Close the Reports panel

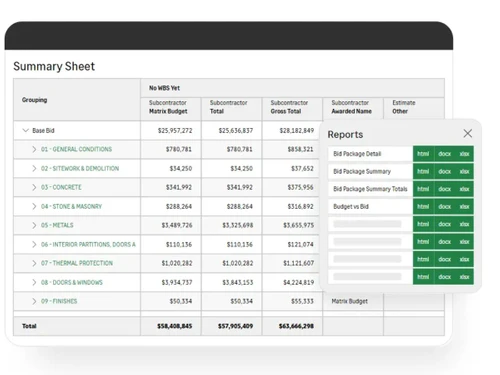(468, 133)
